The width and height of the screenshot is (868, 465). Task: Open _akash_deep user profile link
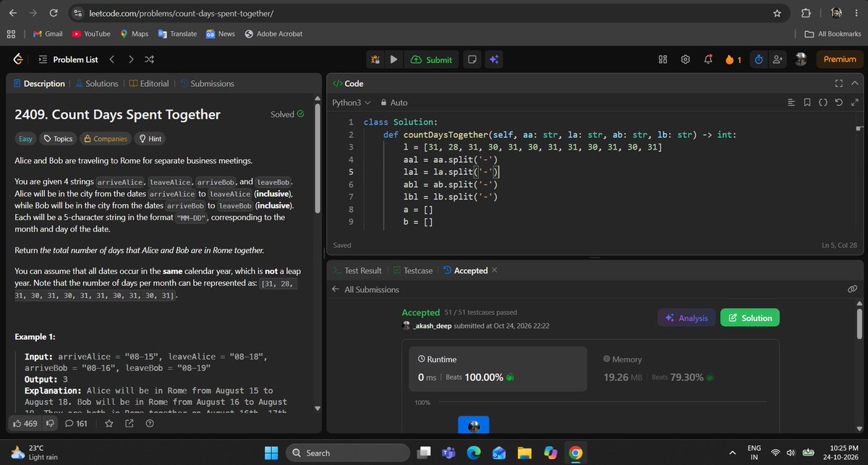tap(432, 326)
